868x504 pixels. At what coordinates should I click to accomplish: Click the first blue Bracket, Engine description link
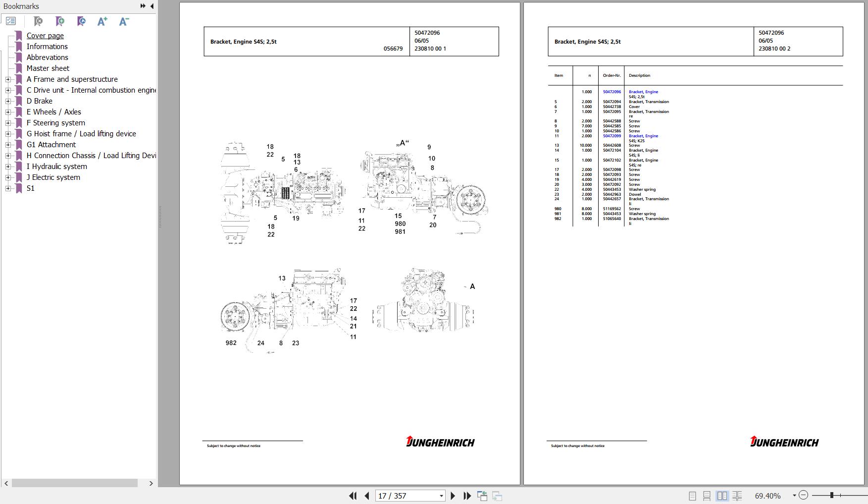coord(643,92)
